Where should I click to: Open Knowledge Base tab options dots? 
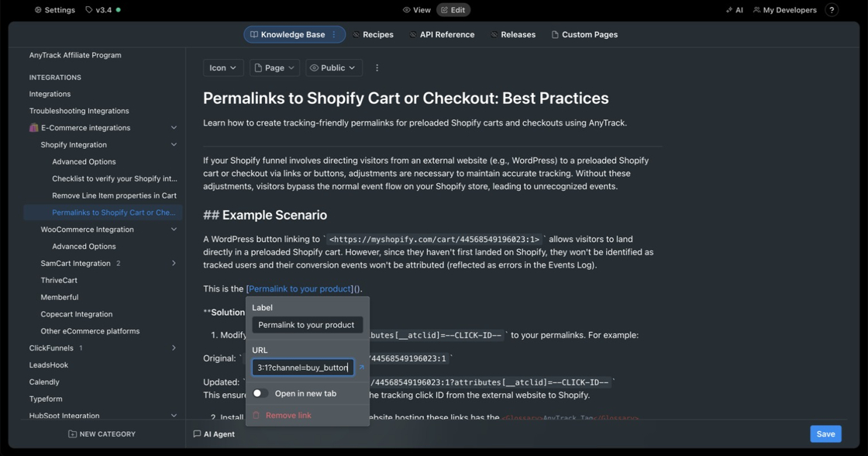pyautogui.click(x=334, y=35)
